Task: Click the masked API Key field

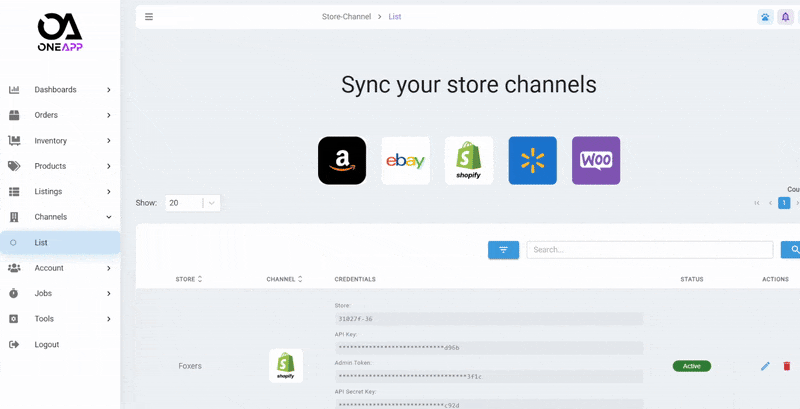Action: click(x=489, y=348)
